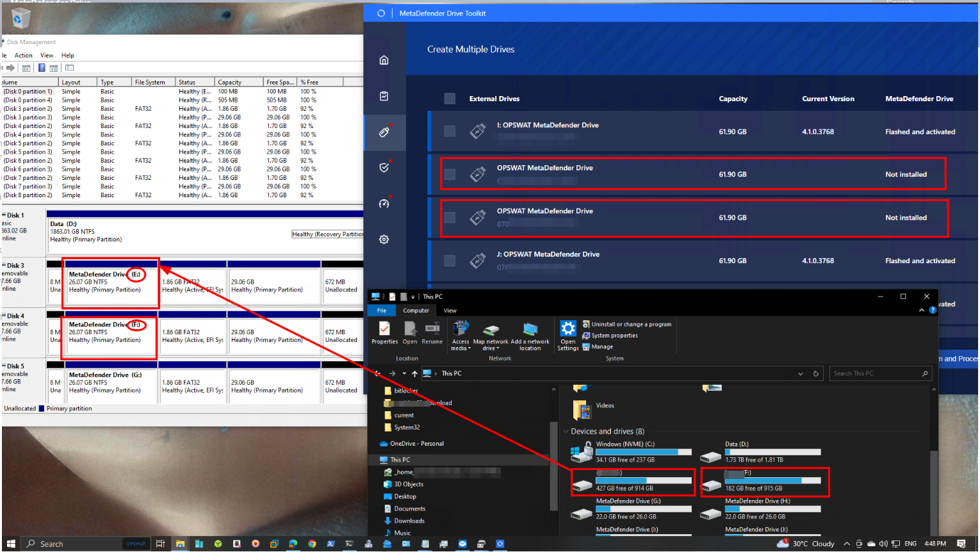This screenshot has height=552, width=980.
Task: Sort volumes by the File System column
Action: 155,82
